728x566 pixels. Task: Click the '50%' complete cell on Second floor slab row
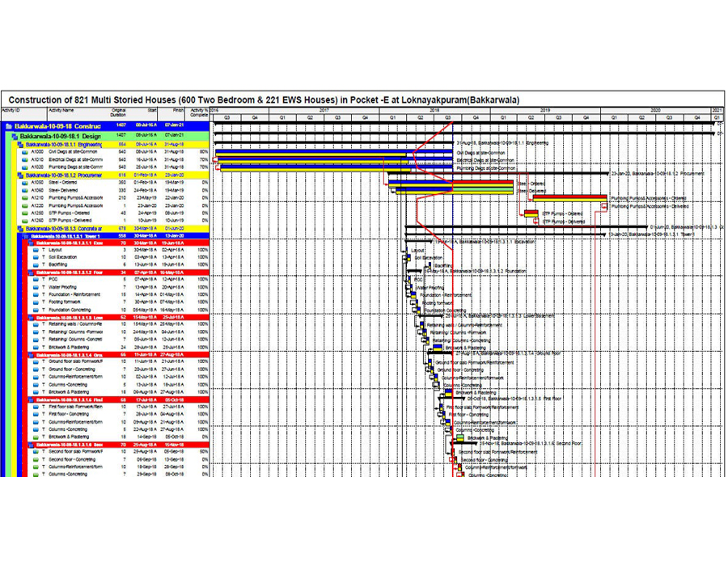click(204, 452)
